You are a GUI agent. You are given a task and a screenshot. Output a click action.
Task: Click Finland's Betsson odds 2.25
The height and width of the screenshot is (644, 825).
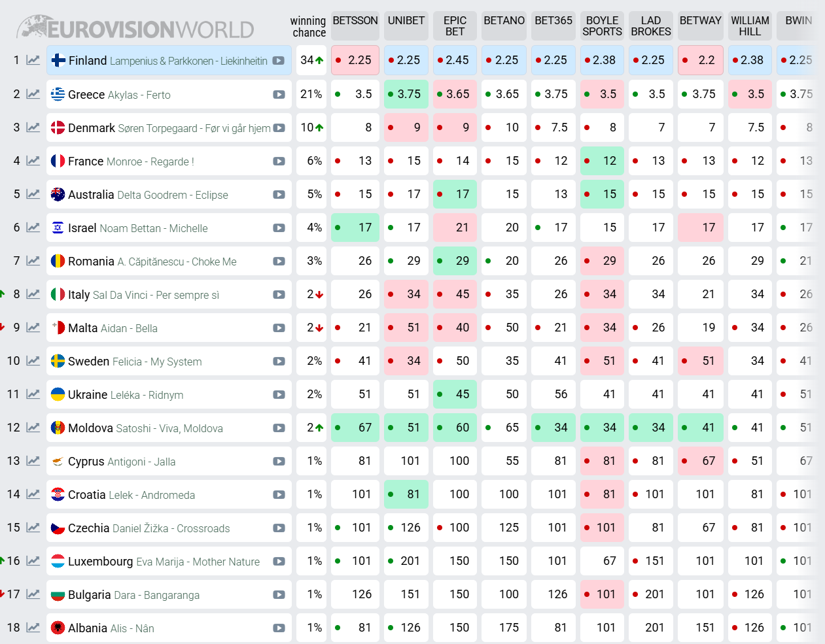pyautogui.click(x=355, y=60)
